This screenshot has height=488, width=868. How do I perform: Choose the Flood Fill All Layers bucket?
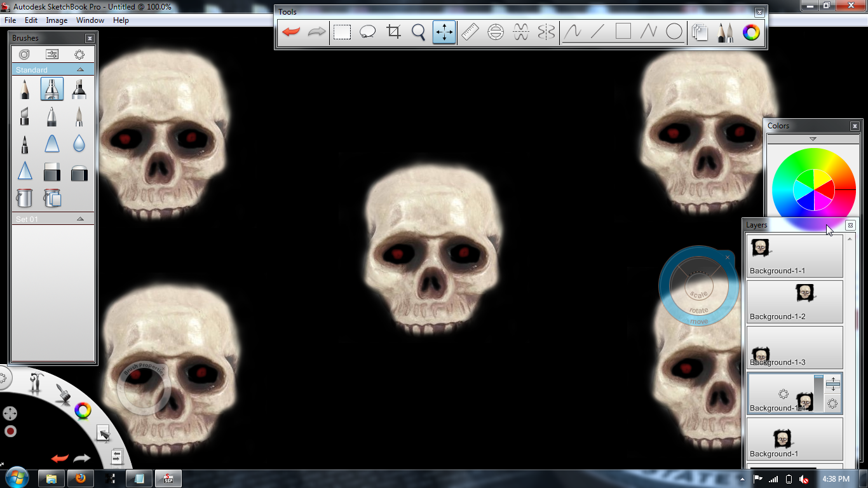click(52, 198)
